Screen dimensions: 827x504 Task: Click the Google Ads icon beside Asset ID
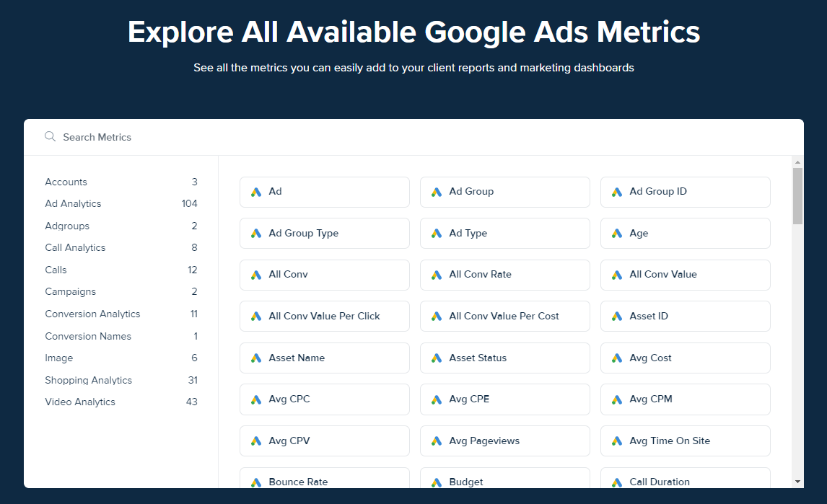[x=617, y=317]
